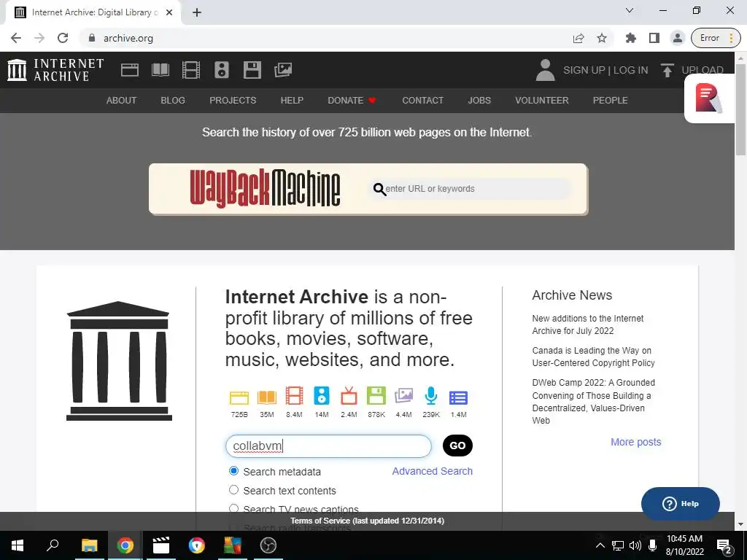Click the GO search button
Viewport: 747px width, 560px height.
tap(457, 446)
